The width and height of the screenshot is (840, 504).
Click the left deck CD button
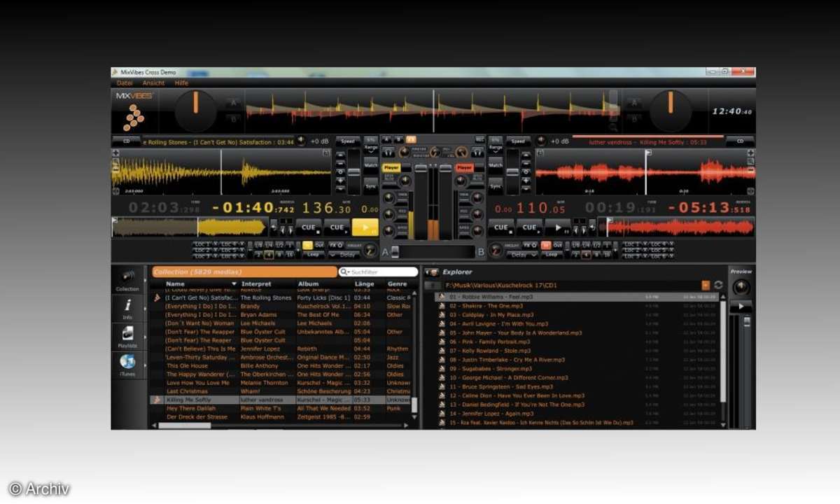click(x=127, y=141)
